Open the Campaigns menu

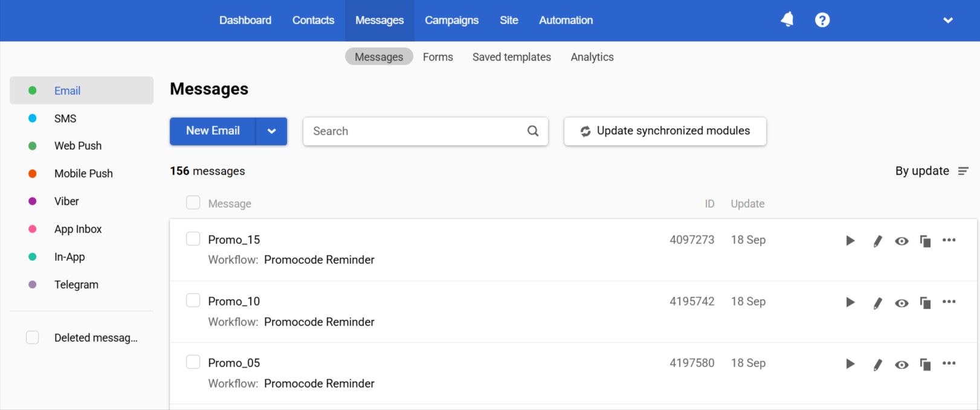click(x=451, y=20)
